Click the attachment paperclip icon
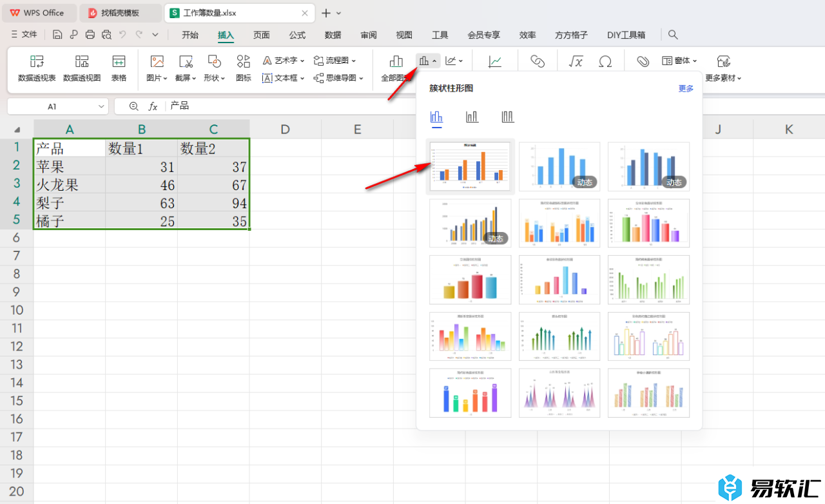 643,61
